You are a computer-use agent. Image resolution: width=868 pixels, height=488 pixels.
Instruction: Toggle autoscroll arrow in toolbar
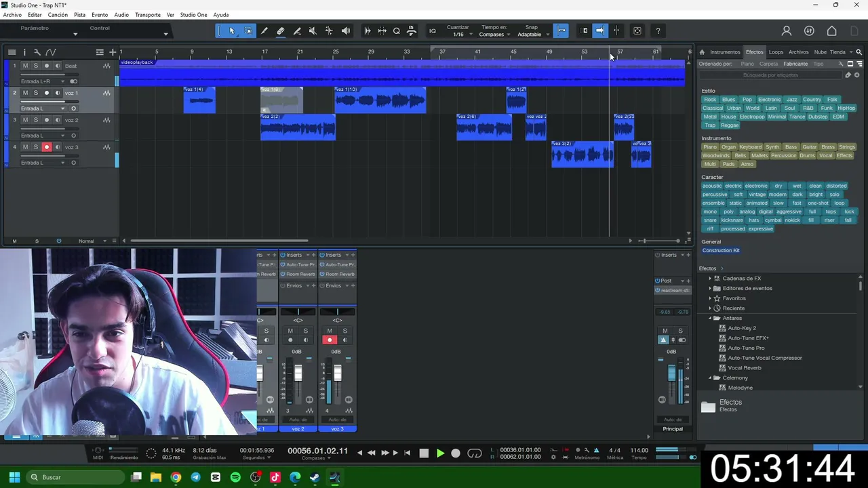599,30
